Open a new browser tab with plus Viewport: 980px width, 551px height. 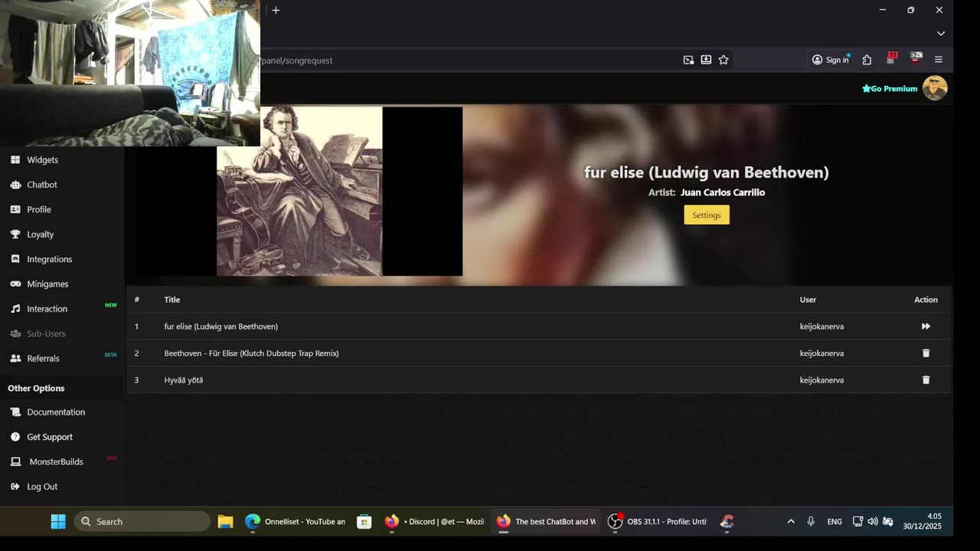(276, 10)
